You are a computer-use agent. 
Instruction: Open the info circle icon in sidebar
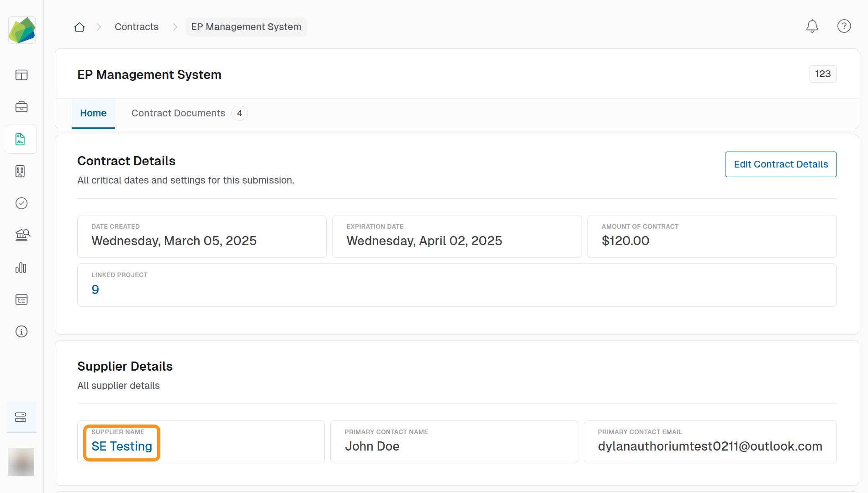[x=21, y=332]
